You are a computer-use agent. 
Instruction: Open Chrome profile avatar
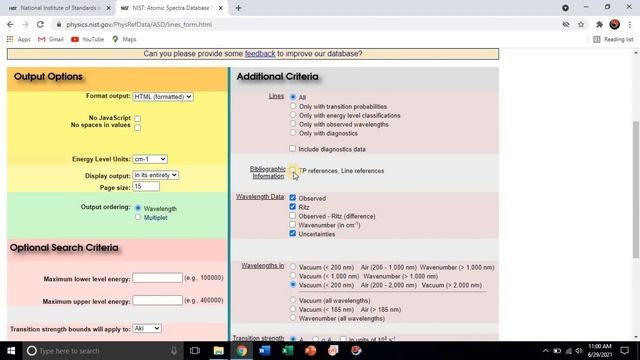tap(614, 24)
